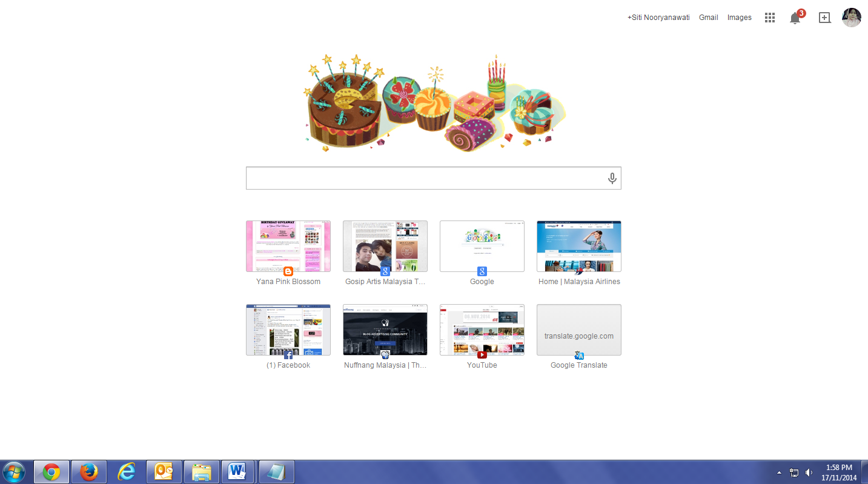Click the Nuffnang favicon on its tile
Image resolution: width=868 pixels, height=484 pixels.
click(385, 355)
